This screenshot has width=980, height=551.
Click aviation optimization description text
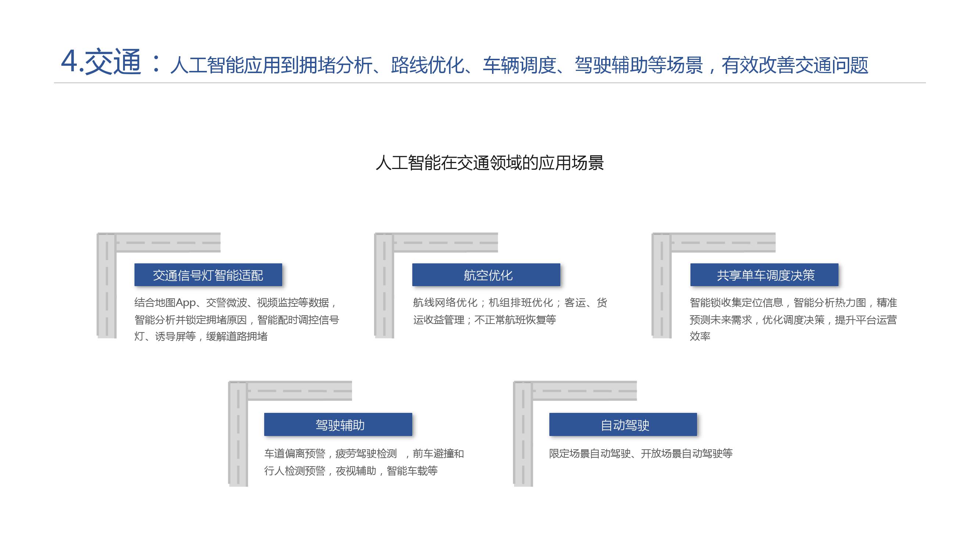click(510, 311)
